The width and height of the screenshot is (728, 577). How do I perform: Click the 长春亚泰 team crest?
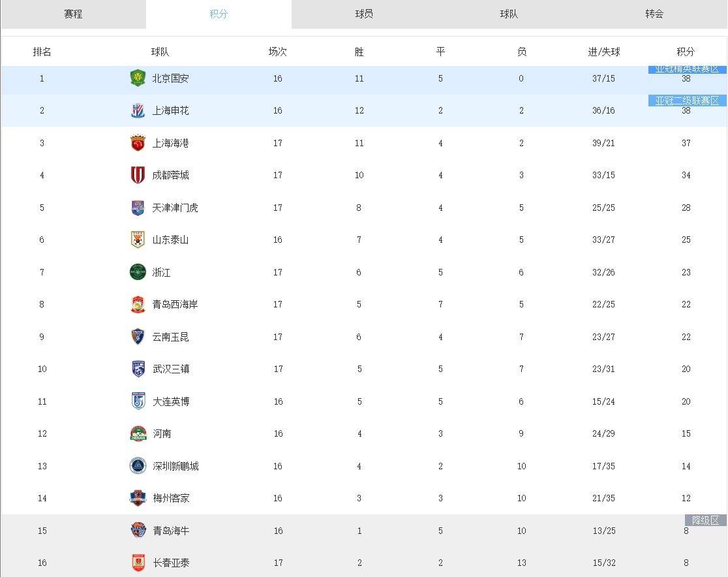(x=138, y=563)
